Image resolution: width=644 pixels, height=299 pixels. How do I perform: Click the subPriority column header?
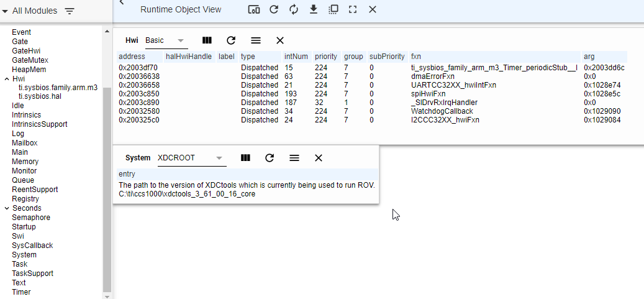[387, 57]
